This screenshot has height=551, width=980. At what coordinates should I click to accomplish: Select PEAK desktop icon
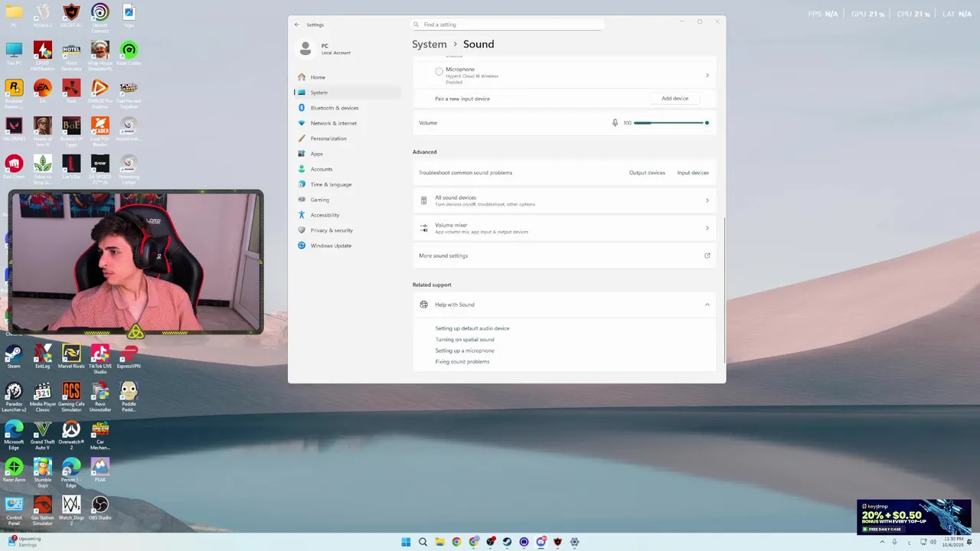tap(100, 470)
